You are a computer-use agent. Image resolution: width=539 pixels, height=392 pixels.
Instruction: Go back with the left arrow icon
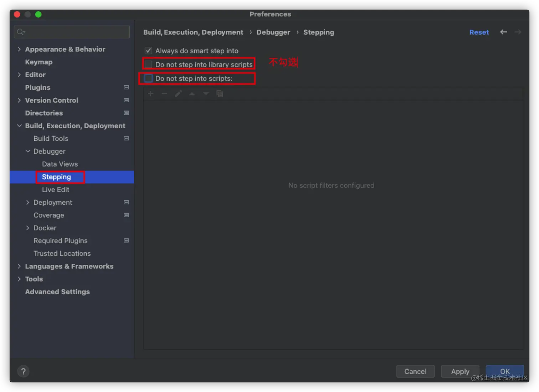[x=503, y=32]
